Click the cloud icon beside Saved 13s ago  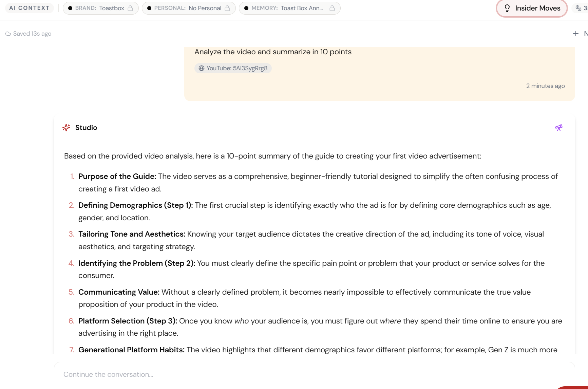[8, 34]
